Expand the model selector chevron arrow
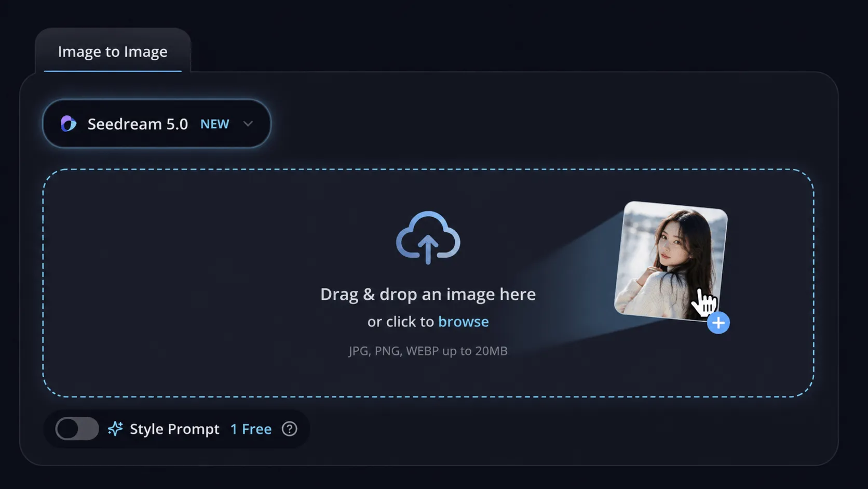This screenshot has height=489, width=868. tap(248, 124)
